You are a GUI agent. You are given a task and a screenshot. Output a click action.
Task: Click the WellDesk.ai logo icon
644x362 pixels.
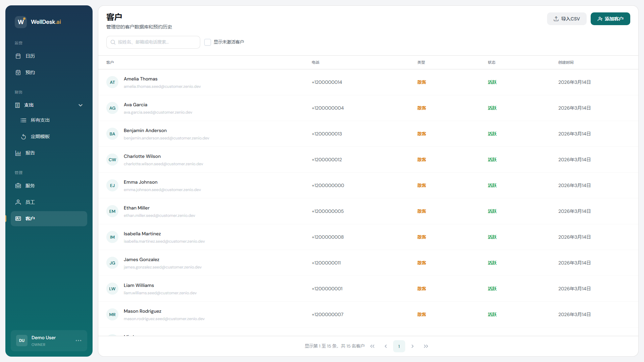point(21,22)
